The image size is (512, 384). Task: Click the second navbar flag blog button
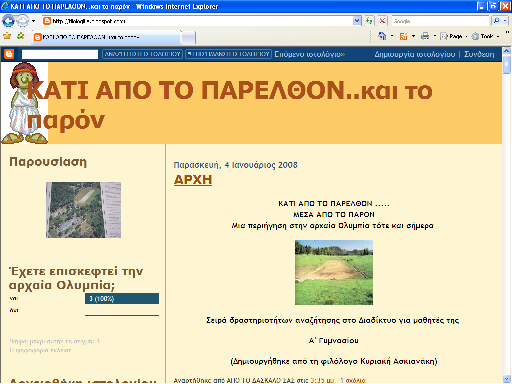tap(228, 54)
